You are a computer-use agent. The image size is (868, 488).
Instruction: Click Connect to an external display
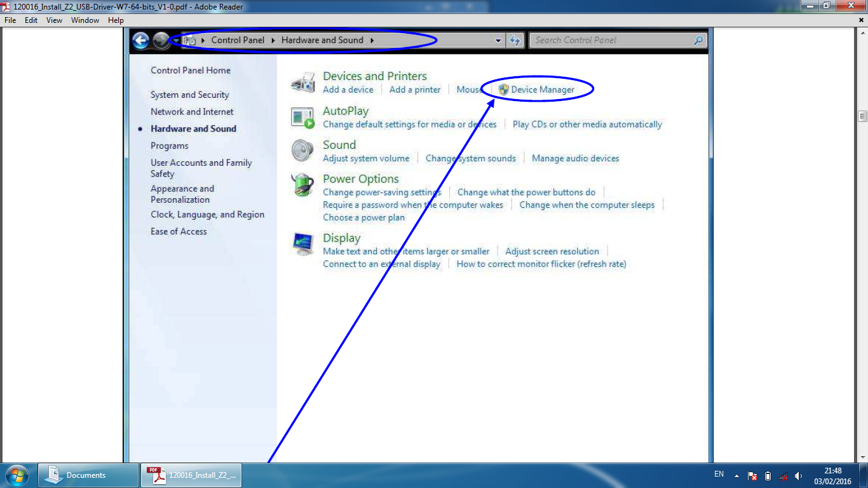(381, 264)
